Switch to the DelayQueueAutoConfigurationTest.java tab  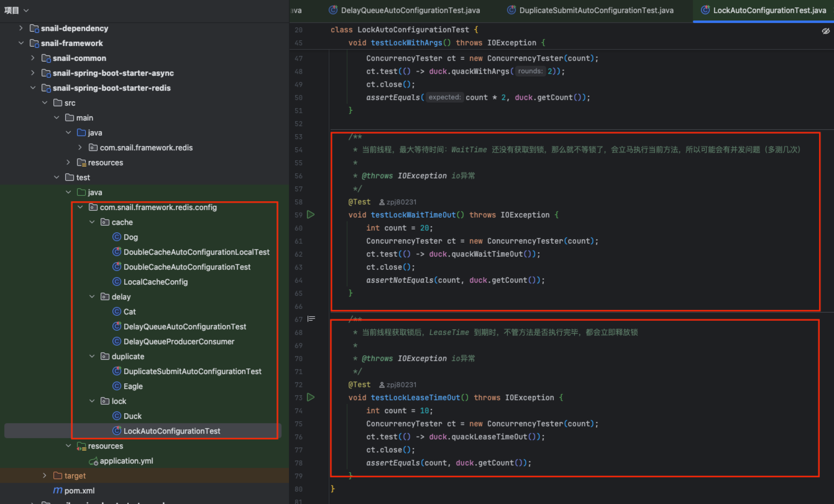410,11
